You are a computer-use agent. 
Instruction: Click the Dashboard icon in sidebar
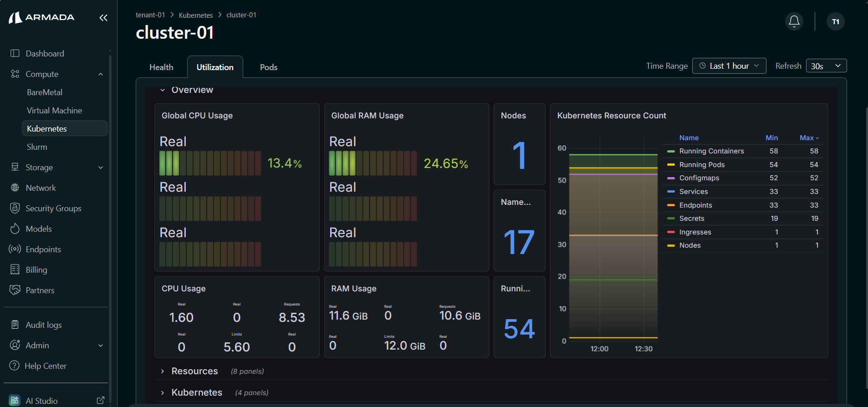[15, 53]
